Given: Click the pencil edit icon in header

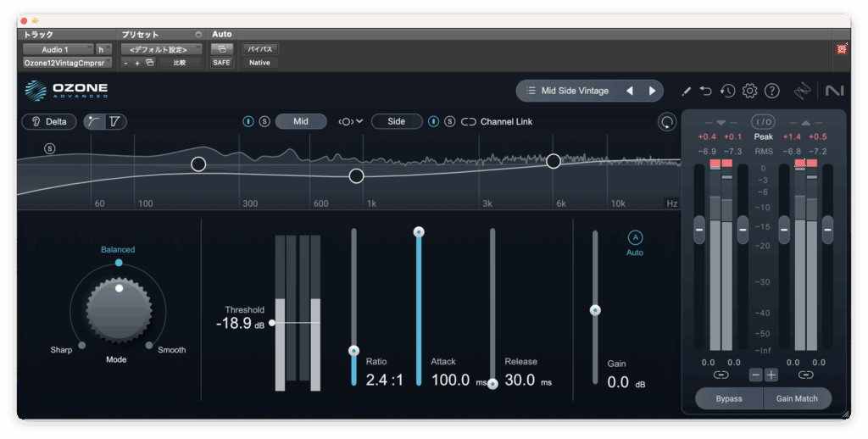Looking at the screenshot, I should click(x=686, y=91).
